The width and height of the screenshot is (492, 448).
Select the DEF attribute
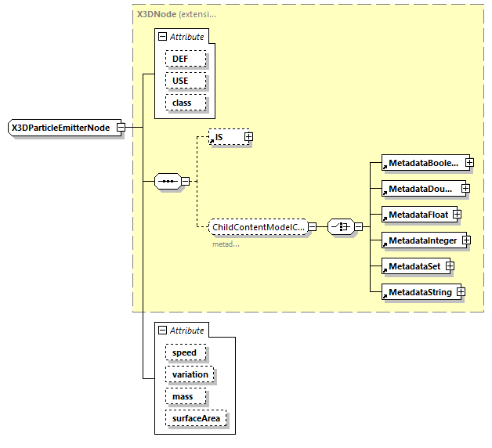click(x=186, y=59)
